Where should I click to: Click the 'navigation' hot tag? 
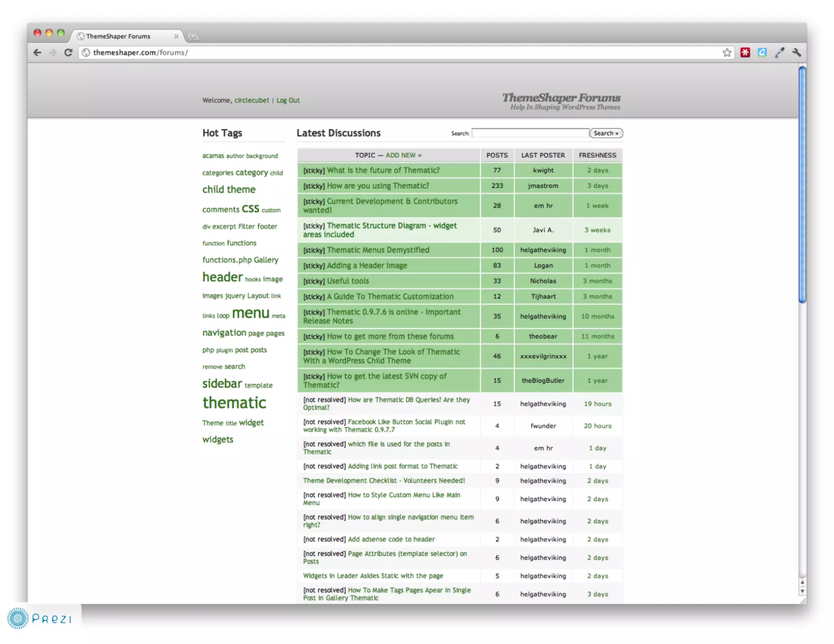(224, 333)
